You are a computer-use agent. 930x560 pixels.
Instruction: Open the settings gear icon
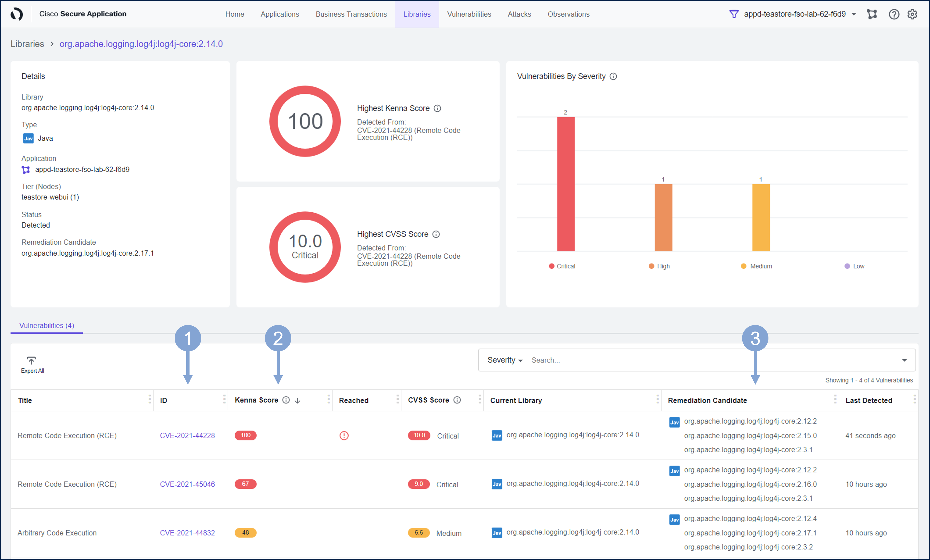pos(912,14)
